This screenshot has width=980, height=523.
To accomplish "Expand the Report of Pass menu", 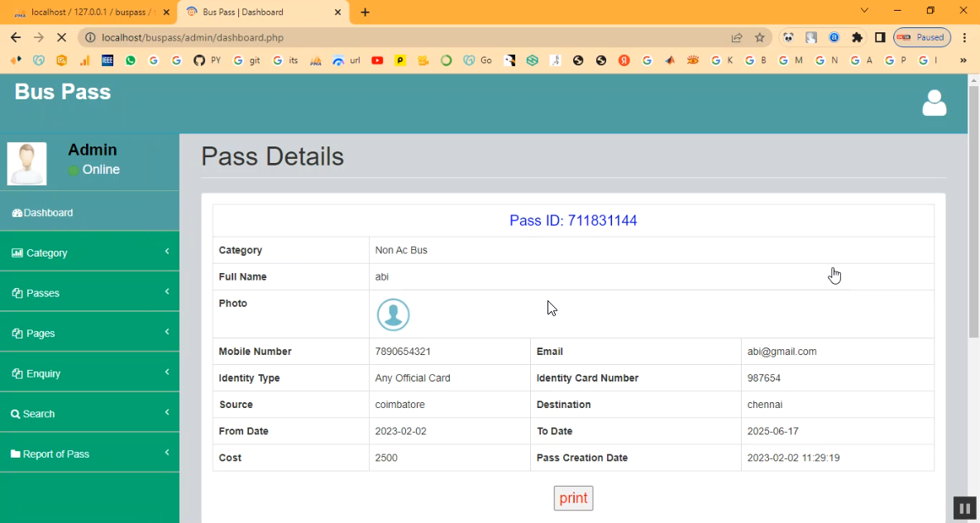I will (x=89, y=453).
